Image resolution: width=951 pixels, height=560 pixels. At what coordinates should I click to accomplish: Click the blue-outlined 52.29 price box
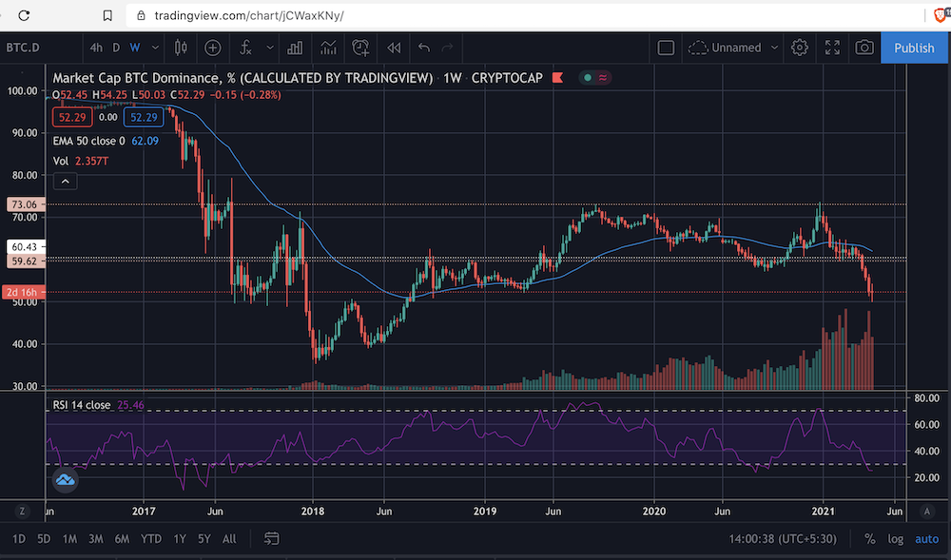coord(144,117)
